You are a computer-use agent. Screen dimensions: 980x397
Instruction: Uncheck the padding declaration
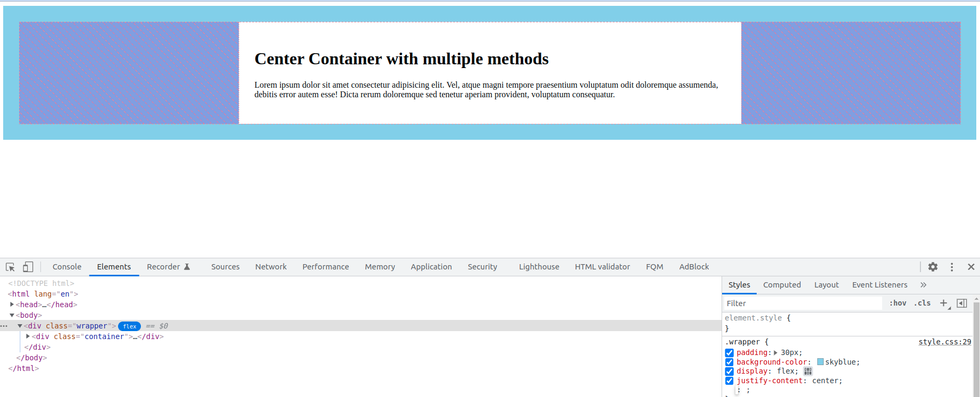[730, 353]
